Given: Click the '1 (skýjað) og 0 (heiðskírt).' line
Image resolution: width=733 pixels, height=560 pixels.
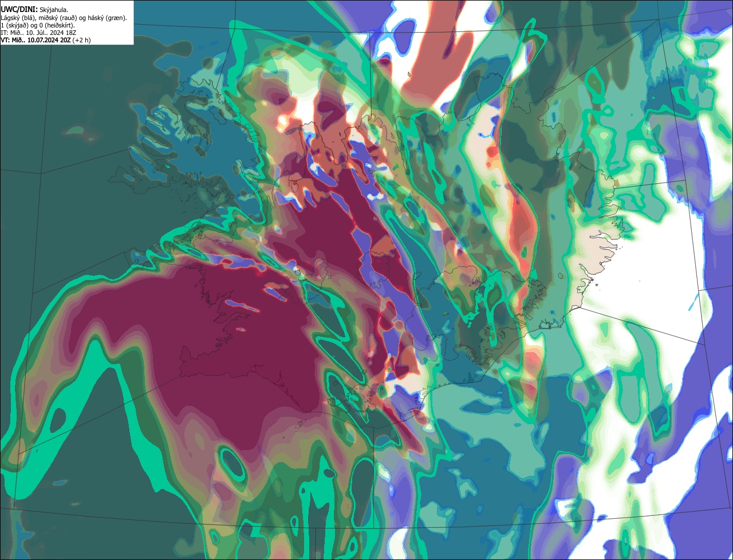Looking at the screenshot, I should (38, 25).
